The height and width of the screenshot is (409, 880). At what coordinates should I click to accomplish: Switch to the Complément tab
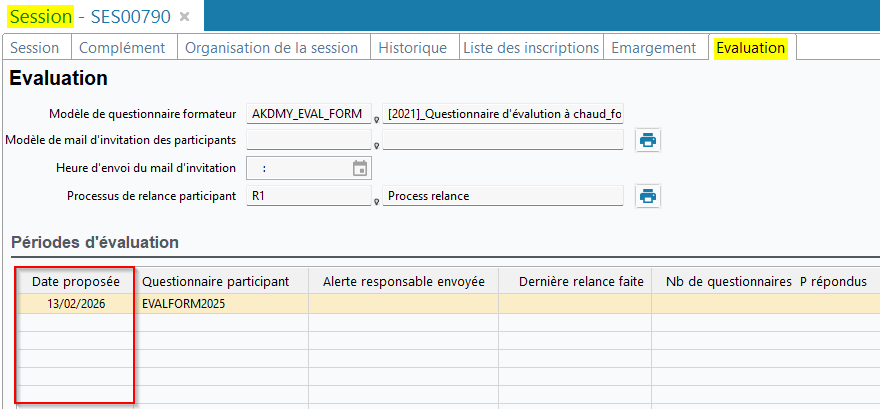(x=122, y=48)
